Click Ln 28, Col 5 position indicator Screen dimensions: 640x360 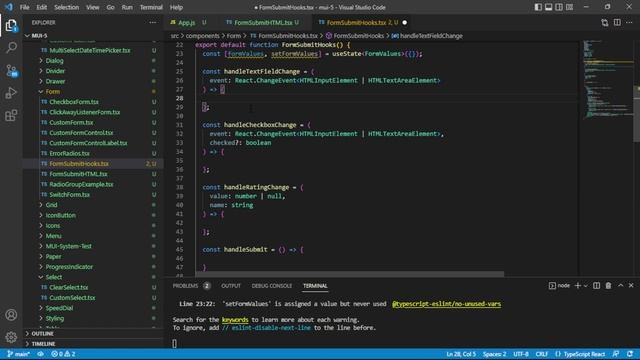[x=461, y=354]
